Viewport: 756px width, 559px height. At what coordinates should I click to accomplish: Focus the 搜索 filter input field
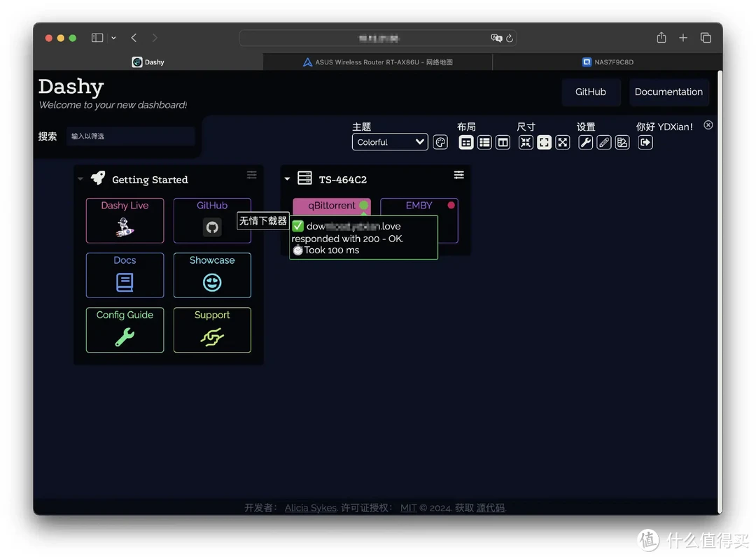(x=130, y=136)
